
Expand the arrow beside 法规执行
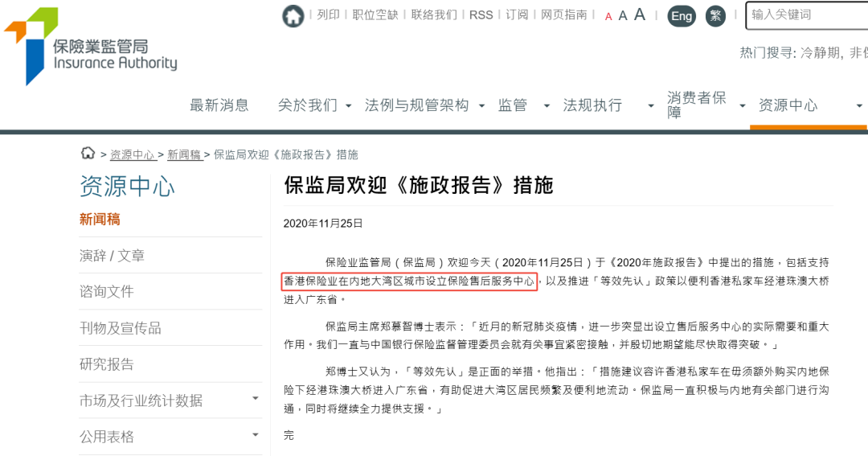coord(651,105)
